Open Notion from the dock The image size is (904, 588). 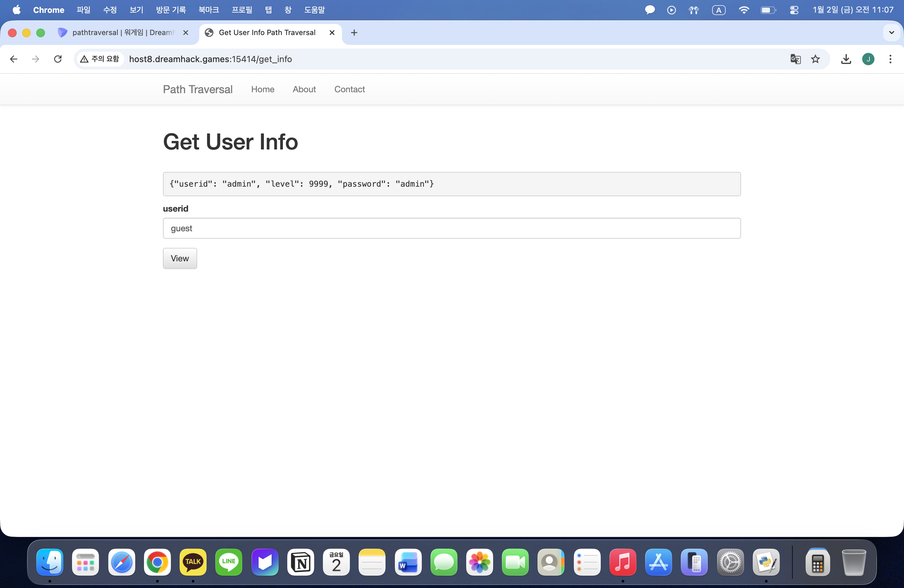300,562
